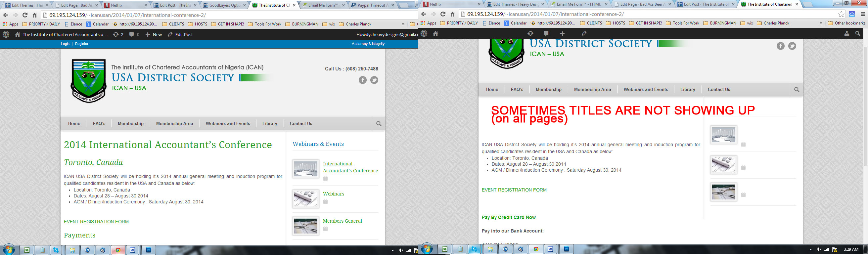Image resolution: width=868 pixels, height=255 pixels.
Task: Open the "Other bookmarks" folder
Action: point(846,23)
